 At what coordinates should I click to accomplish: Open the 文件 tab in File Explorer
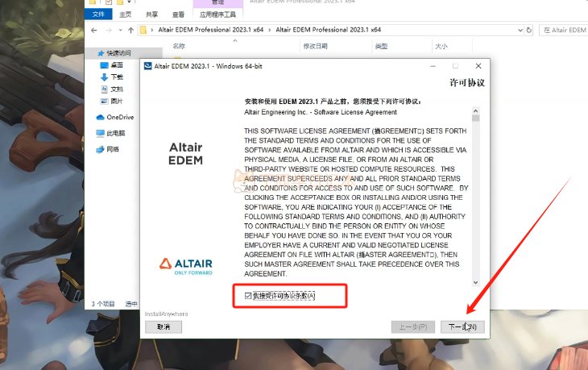pos(98,15)
